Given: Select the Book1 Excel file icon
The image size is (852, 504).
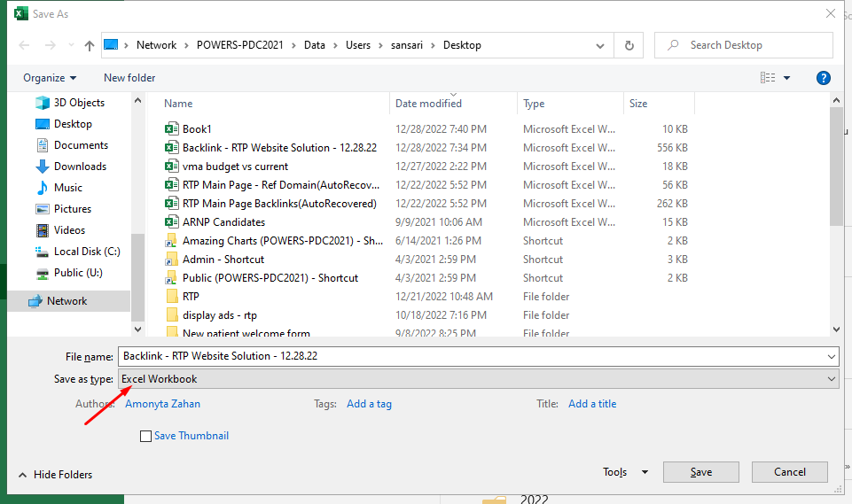Looking at the screenshot, I should tap(171, 128).
